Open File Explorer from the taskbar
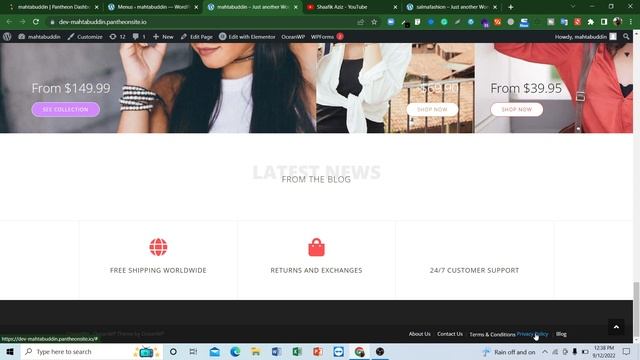The height and width of the screenshot is (360, 640). pos(256,351)
